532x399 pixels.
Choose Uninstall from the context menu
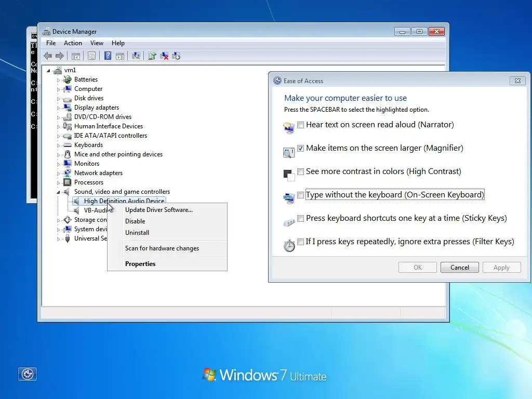click(x=167, y=233)
